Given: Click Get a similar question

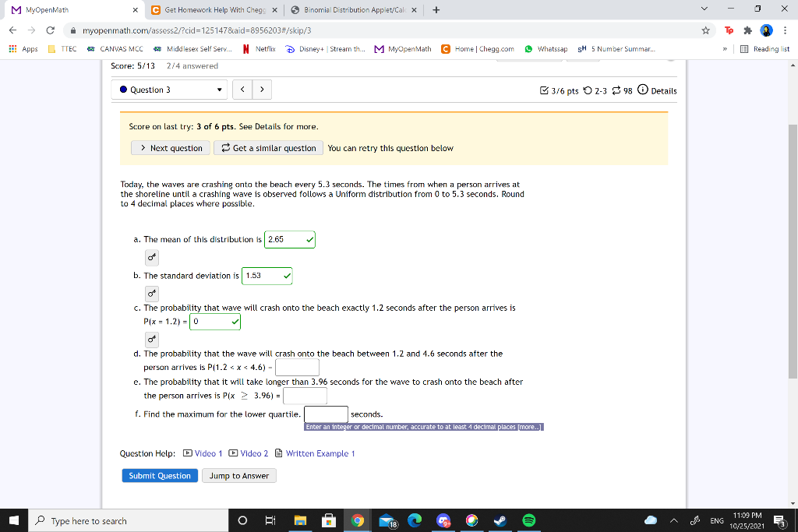Looking at the screenshot, I should tap(267, 147).
